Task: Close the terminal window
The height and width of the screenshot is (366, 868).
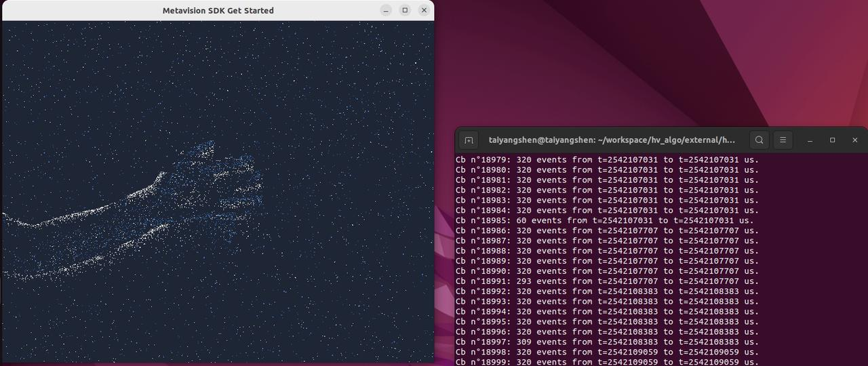Action: 854,140
